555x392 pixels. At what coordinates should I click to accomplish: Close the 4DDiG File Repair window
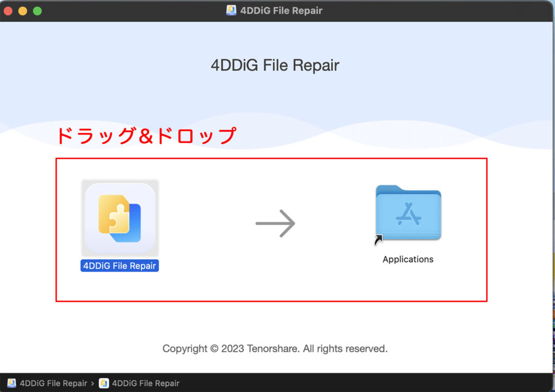pos(8,11)
